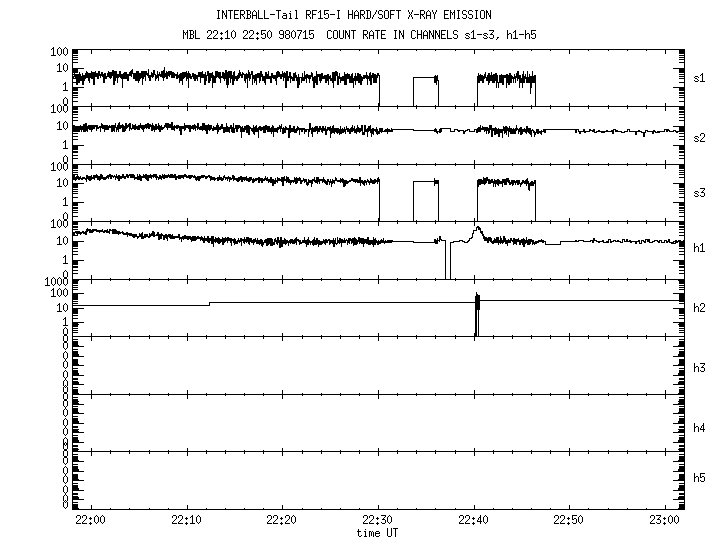Select the s3 channel label
Screen dimensions: 720x550
[x=700, y=187]
